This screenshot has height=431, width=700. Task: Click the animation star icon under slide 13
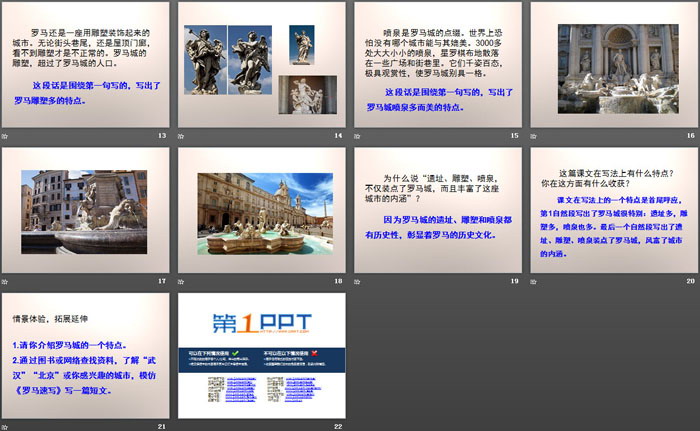point(5,136)
